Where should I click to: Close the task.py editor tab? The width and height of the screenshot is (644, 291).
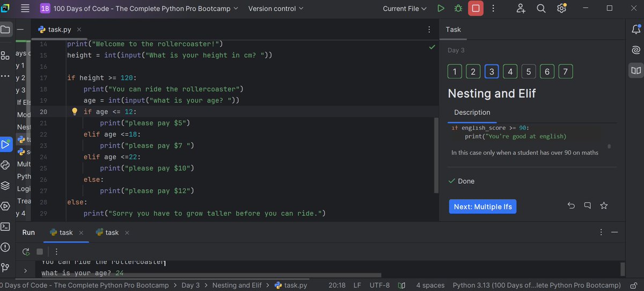point(79,29)
